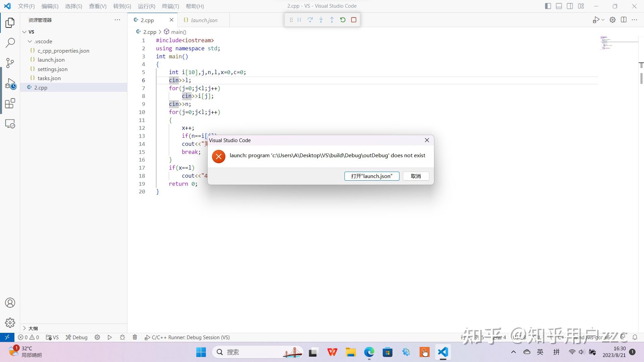Viewport: 644px width, 362px height.
Task: Click notifications bell in status bar
Action: pos(635,337)
